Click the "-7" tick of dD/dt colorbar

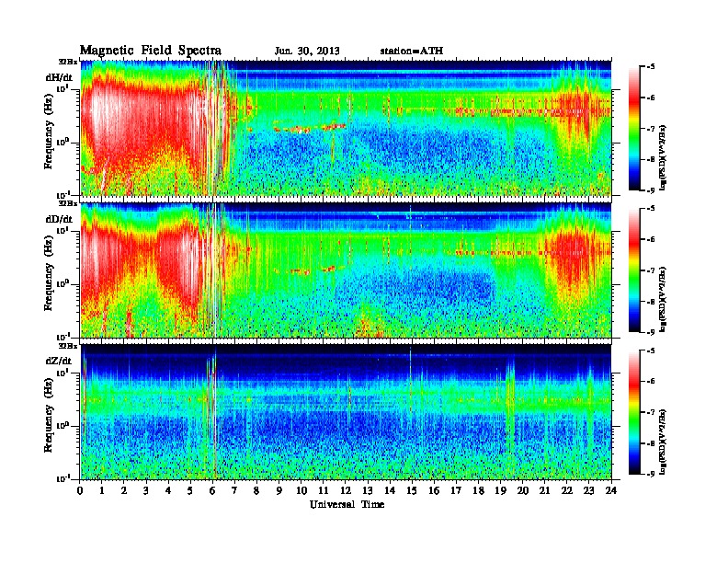(x=651, y=270)
